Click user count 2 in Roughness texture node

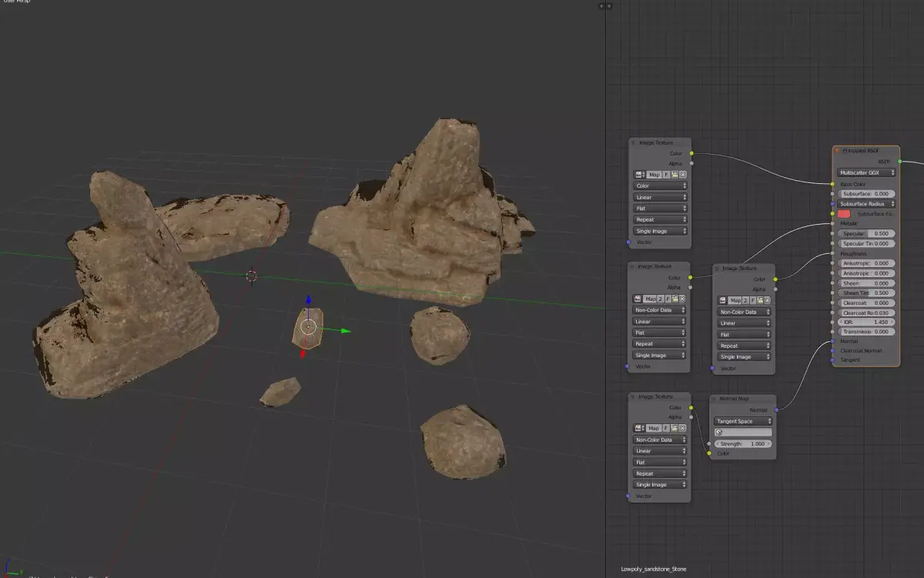tap(745, 300)
